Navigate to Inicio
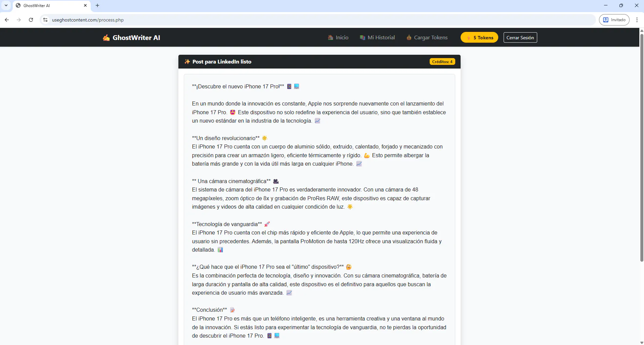The image size is (644, 345). [338, 38]
